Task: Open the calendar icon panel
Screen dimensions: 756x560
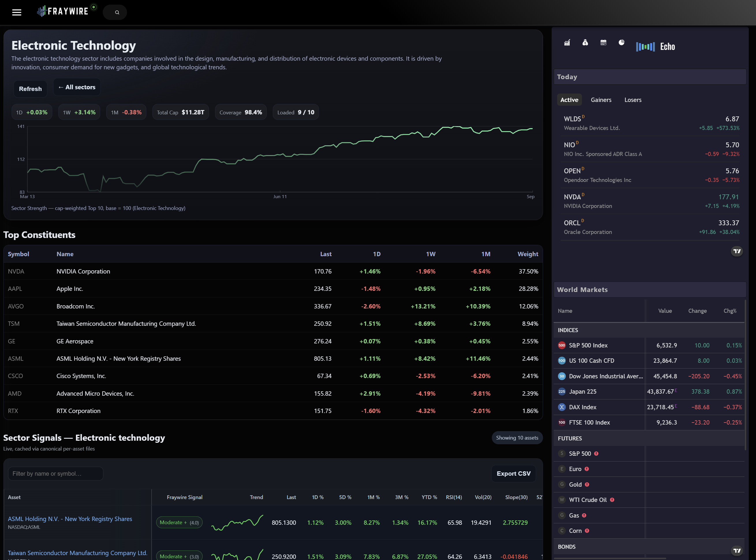Action: [x=603, y=43]
